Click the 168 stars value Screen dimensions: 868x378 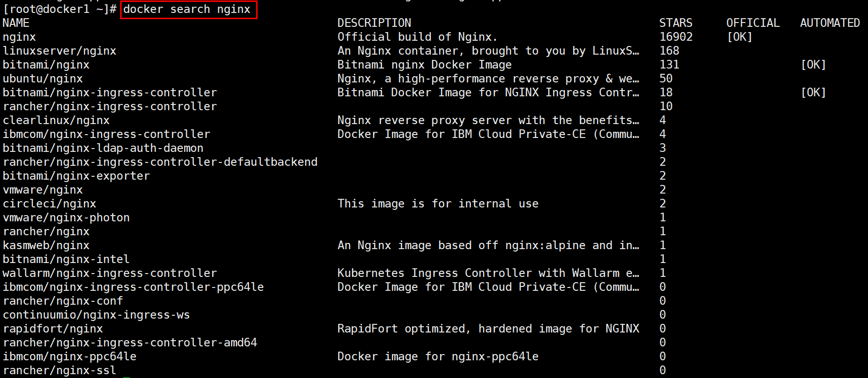coord(669,51)
